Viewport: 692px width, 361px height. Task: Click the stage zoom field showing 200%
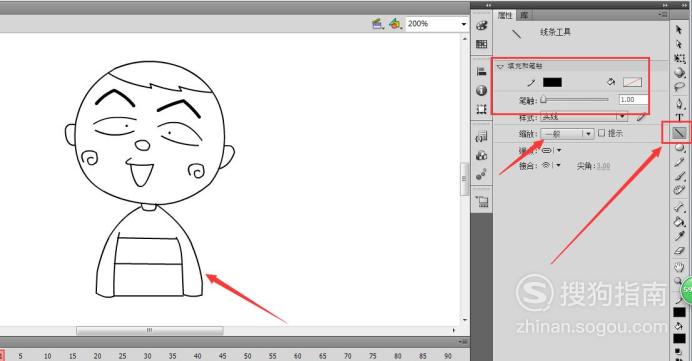432,24
